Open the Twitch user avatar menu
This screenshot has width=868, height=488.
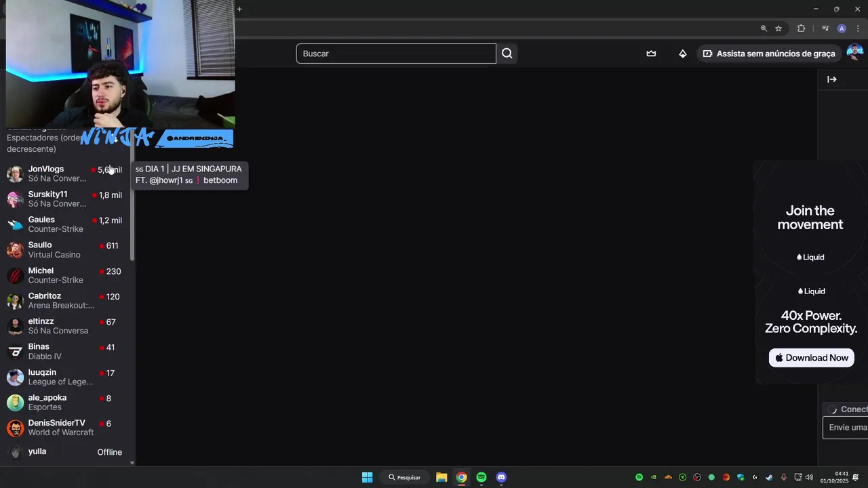(x=854, y=53)
